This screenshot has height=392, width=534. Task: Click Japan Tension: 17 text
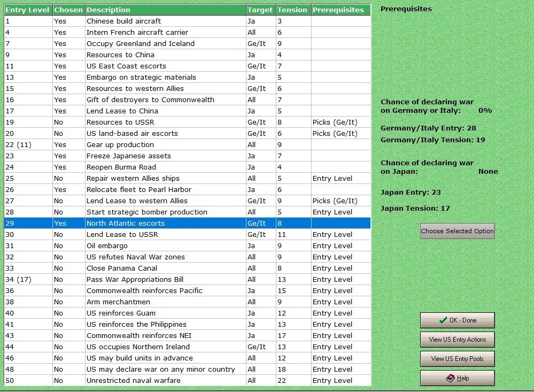tap(415, 208)
